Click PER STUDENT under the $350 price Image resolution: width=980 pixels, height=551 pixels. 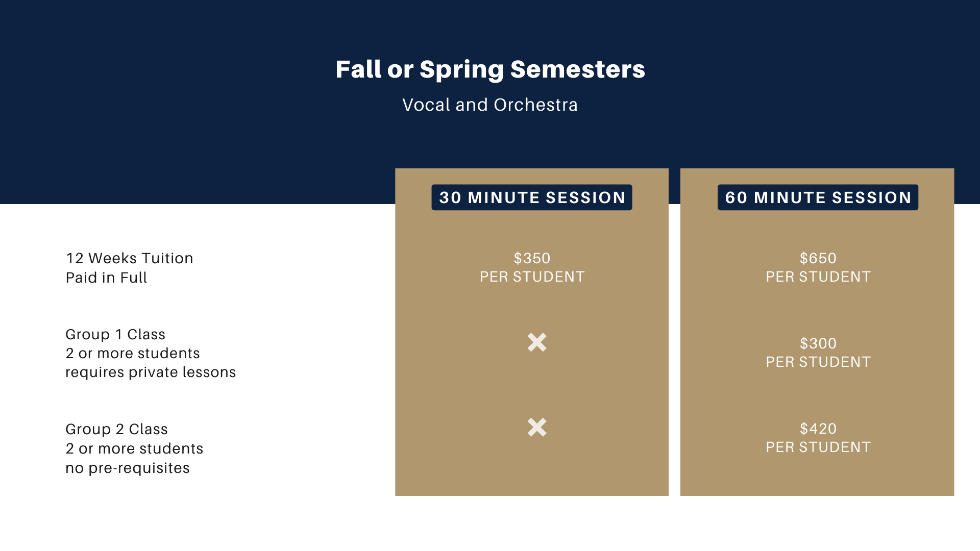(x=532, y=277)
